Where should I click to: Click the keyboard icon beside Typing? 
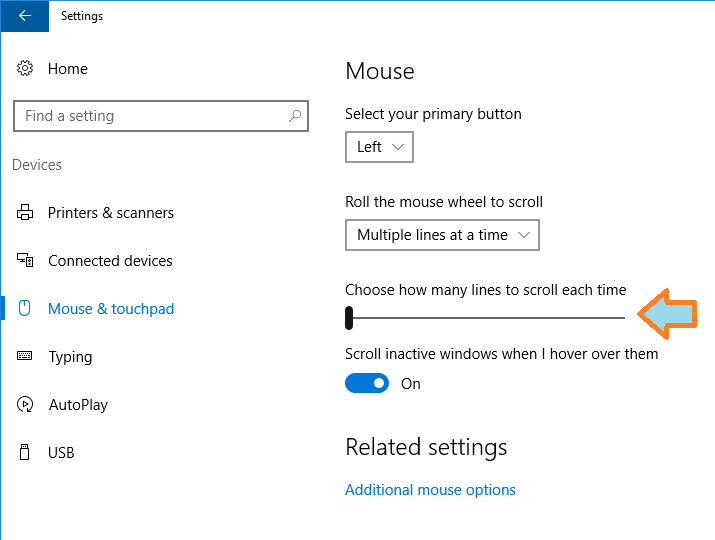pyautogui.click(x=25, y=357)
